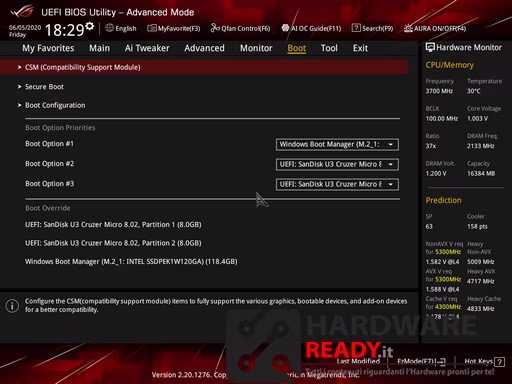Boot from SanDisk Cruzer Partition 1
This screenshot has width=512, height=384.
[x=113, y=225]
